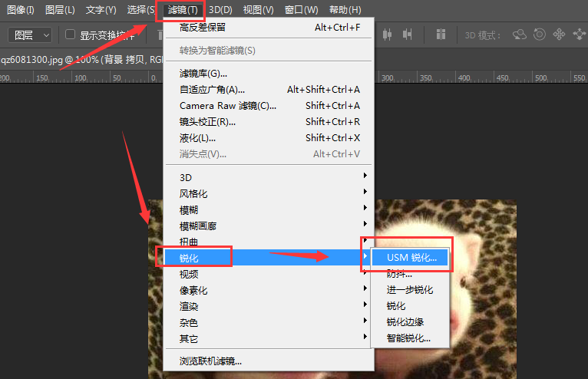Image resolution: width=588 pixels, height=379 pixels.
Task: Click the auto-align layers icon
Action: coord(441,35)
